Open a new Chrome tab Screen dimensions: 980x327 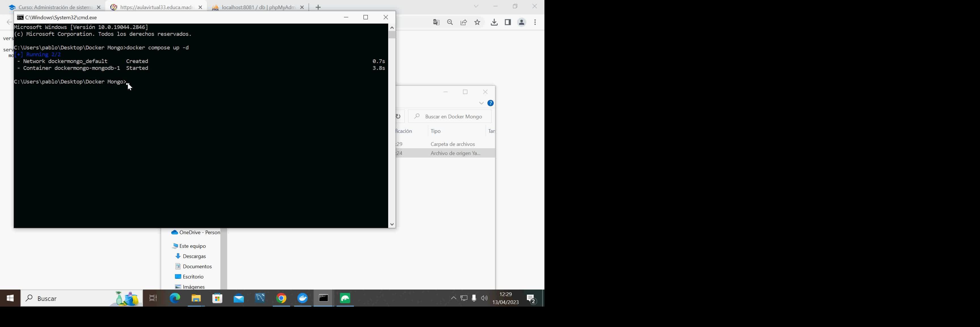point(318,7)
